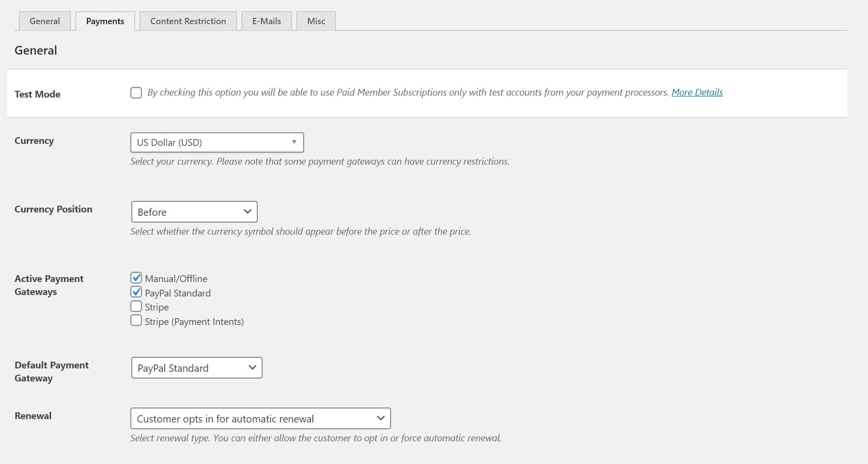The height and width of the screenshot is (464, 868).
Task: Click the Test Mode label
Action: point(38,94)
